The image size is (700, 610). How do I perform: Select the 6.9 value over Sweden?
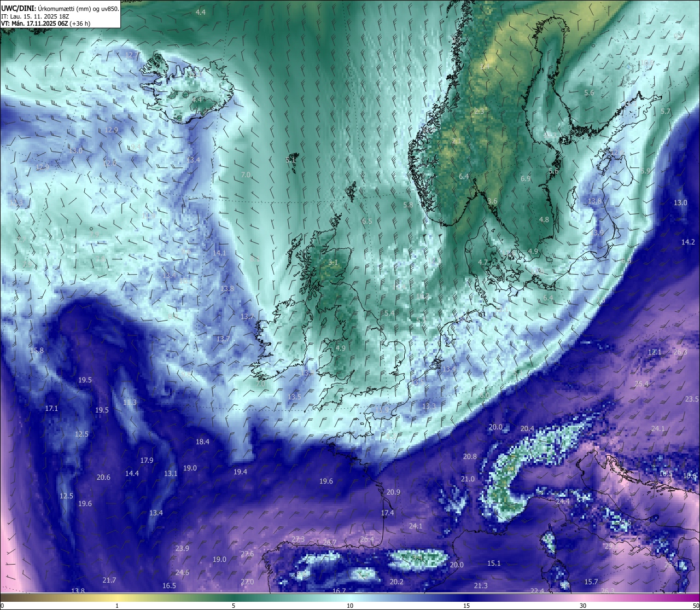(x=526, y=179)
